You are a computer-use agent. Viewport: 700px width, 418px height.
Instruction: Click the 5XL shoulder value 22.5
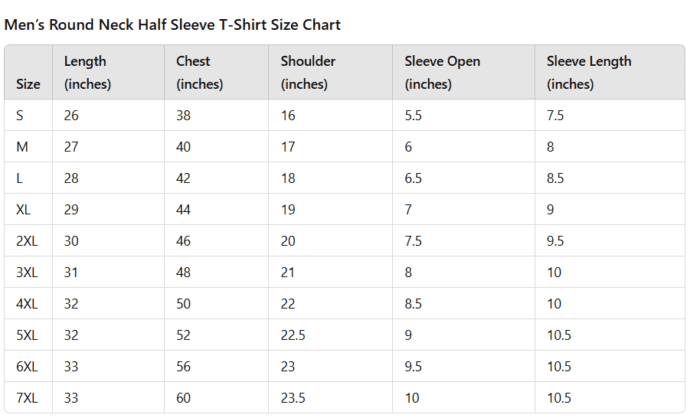pyautogui.click(x=293, y=335)
